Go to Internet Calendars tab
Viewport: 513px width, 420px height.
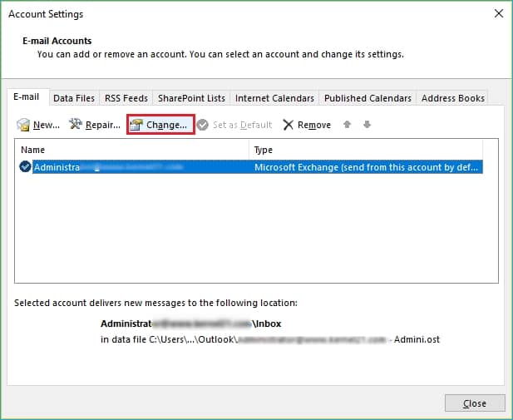pos(274,98)
